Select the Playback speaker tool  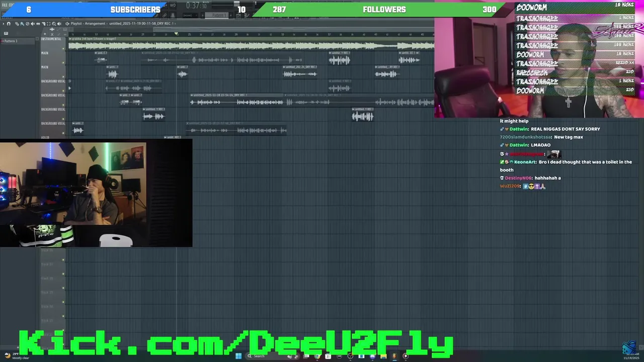(x=59, y=24)
